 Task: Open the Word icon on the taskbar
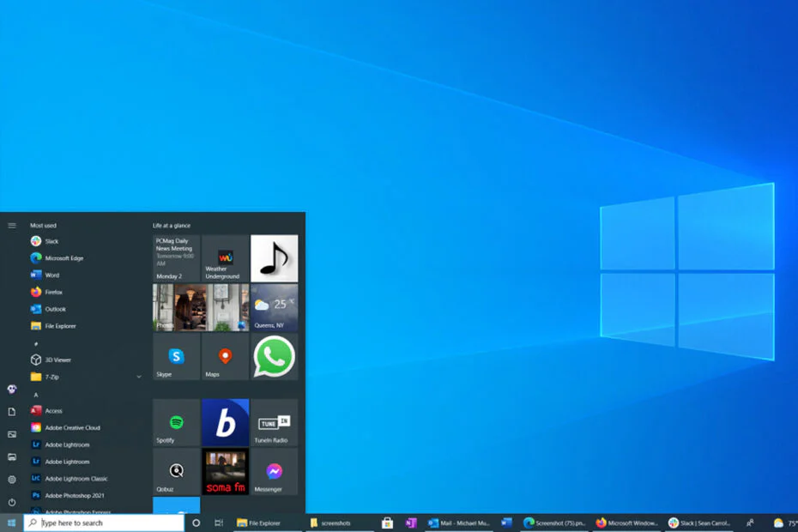pos(506,523)
